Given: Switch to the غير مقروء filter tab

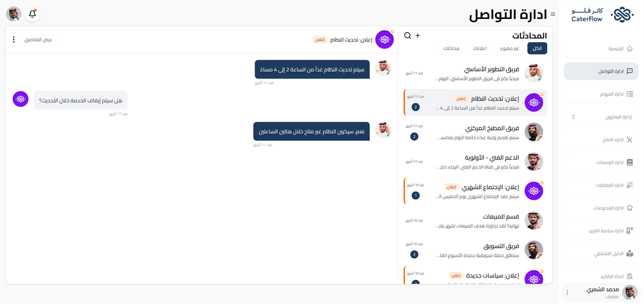Looking at the screenshot, I should click(x=509, y=48).
